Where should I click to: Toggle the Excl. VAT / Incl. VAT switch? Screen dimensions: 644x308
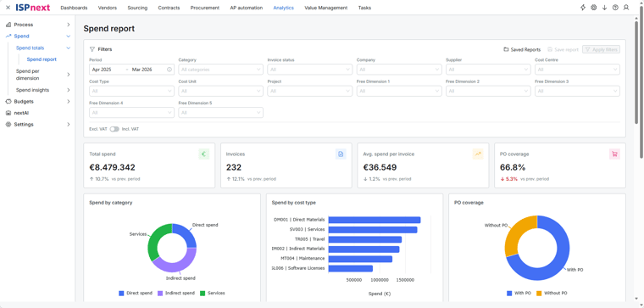(x=114, y=129)
